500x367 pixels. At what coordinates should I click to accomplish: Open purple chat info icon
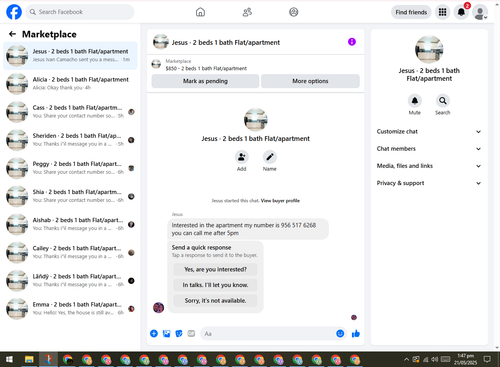point(352,42)
